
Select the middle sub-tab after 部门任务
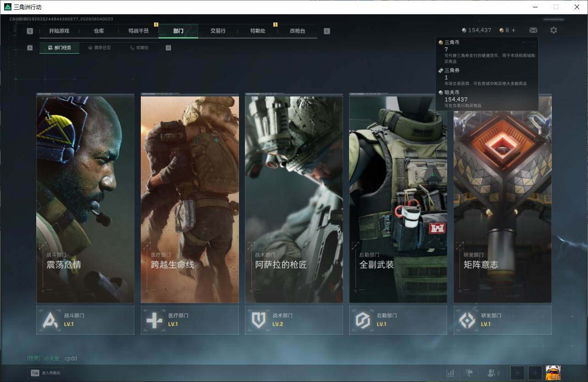click(99, 48)
